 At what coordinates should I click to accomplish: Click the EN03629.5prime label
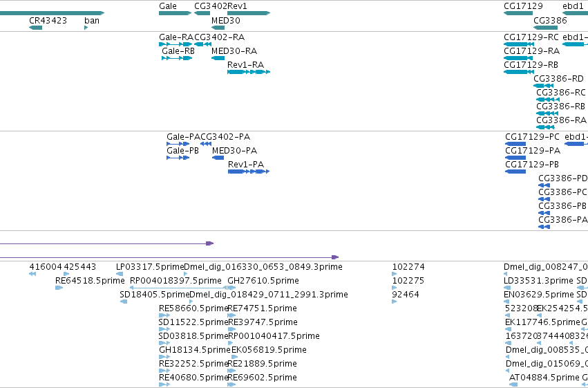[x=538, y=295]
